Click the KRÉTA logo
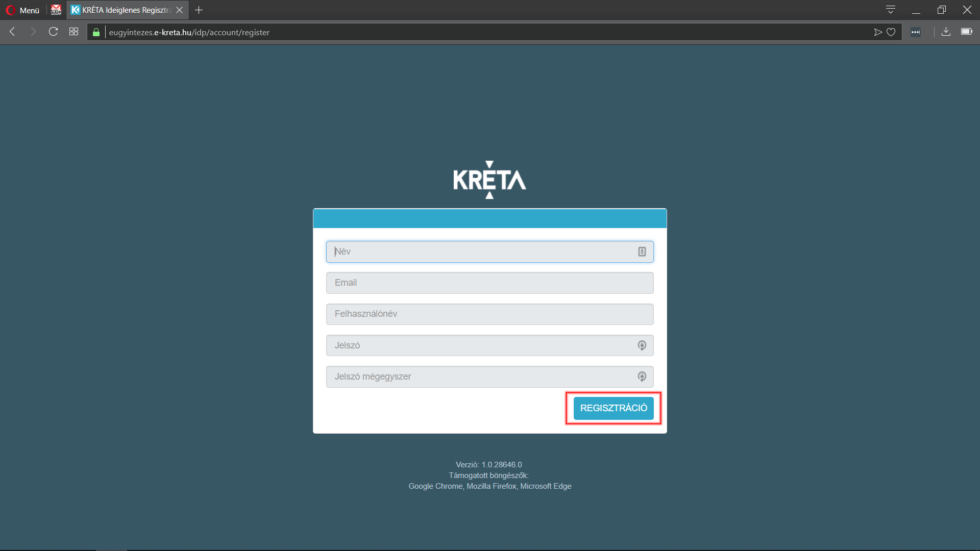This screenshot has height=551, width=980. point(489,180)
